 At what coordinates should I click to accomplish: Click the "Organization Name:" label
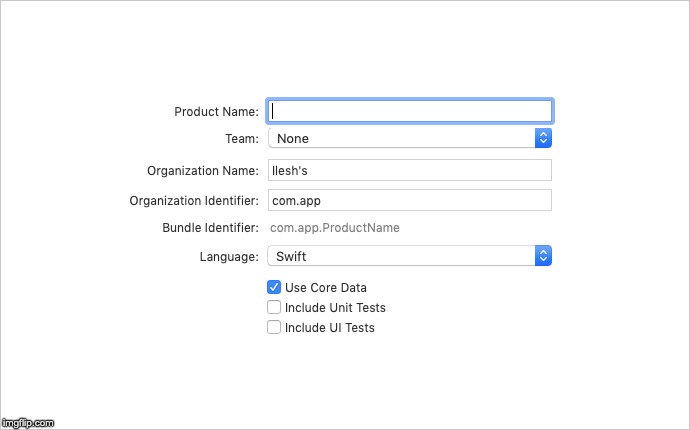pyautogui.click(x=203, y=171)
